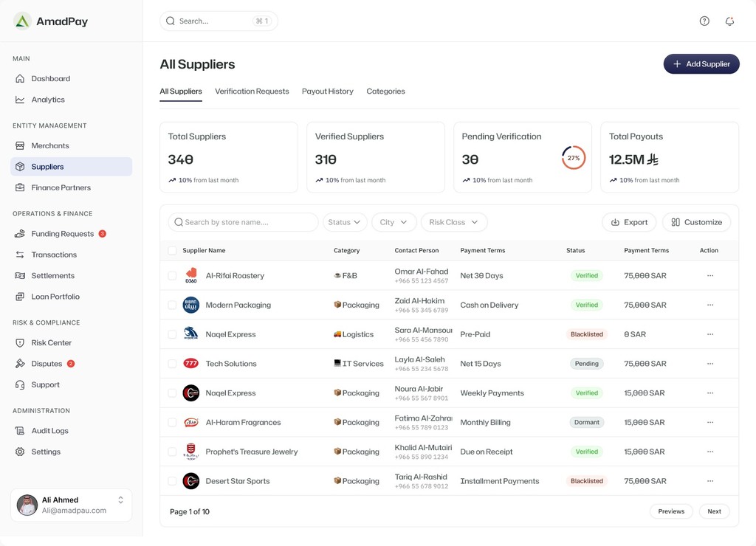Expand the Status filter dropdown

(345, 222)
